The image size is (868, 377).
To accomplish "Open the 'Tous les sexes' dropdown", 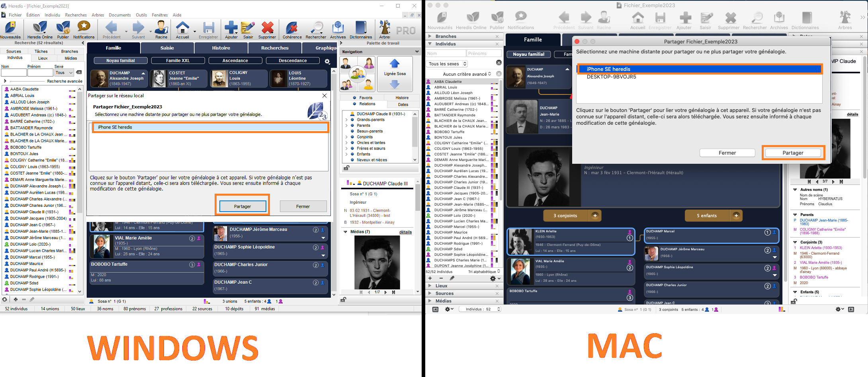I will pyautogui.click(x=447, y=64).
